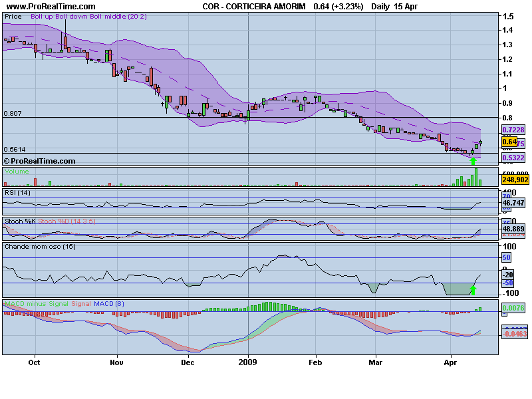The width and height of the screenshot is (532, 399).
Task: Click the 1.5 price axis label
Action: [508, 16]
